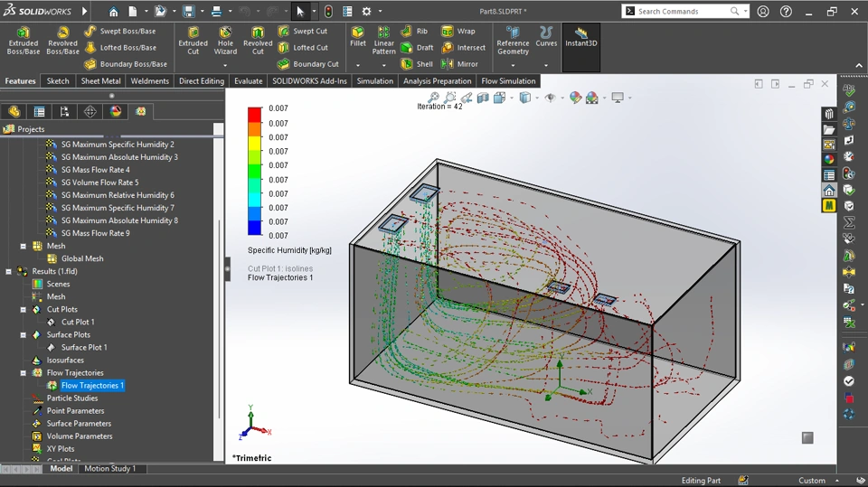Switch to the Motion Study 1 tab
The width and height of the screenshot is (868, 487).
[x=109, y=469]
